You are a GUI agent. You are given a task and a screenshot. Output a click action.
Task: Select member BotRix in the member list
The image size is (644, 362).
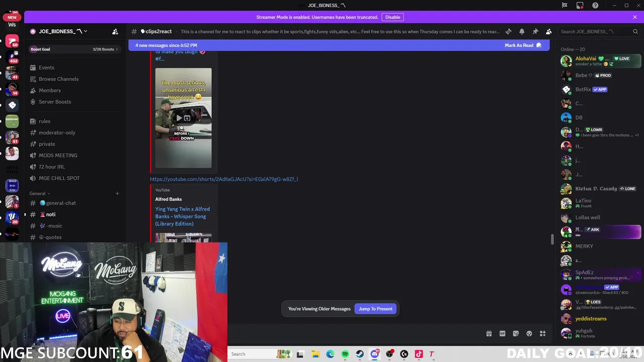(x=601, y=89)
